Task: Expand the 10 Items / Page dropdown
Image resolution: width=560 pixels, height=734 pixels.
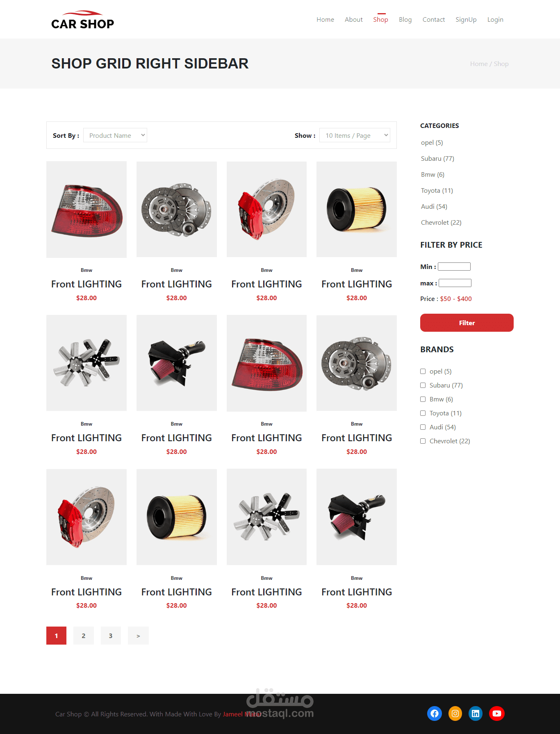Action: tap(355, 135)
